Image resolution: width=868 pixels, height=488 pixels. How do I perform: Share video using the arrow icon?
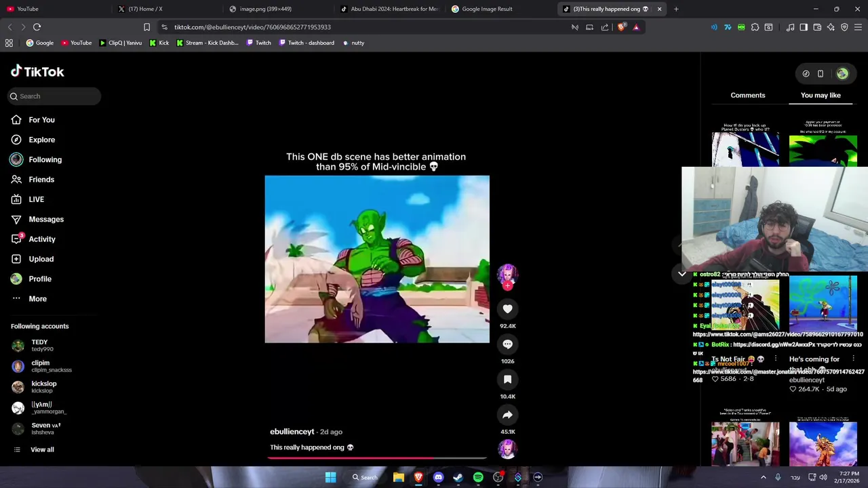(x=507, y=415)
